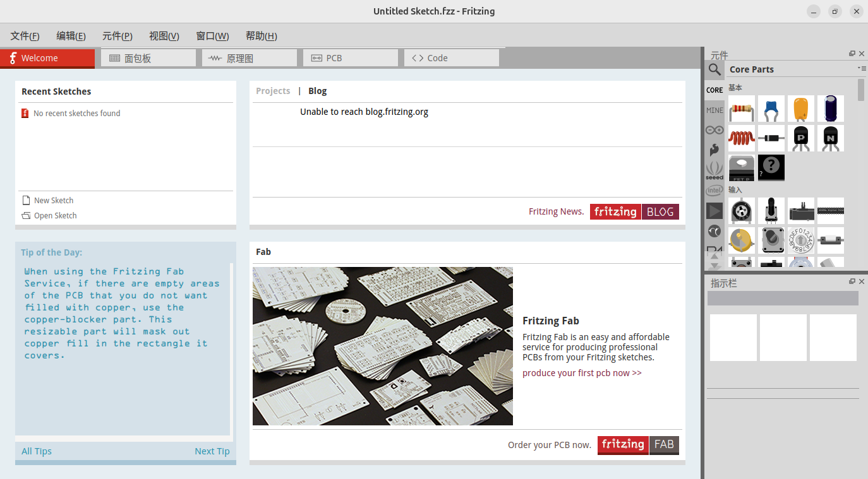This screenshot has width=868, height=479.
Task: Go to Next Tip
Action: (212, 451)
